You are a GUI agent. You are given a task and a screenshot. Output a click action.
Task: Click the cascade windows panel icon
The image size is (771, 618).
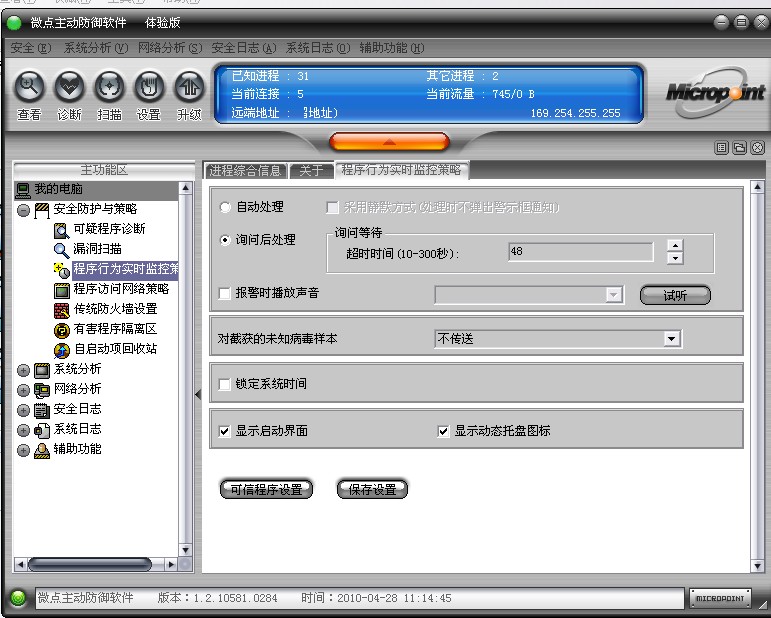(740, 147)
